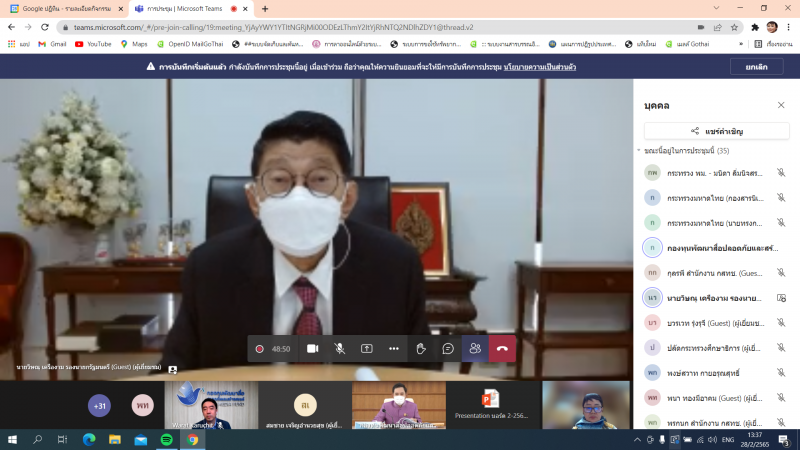Open Spotify from taskbar
The height and width of the screenshot is (450, 800).
(x=167, y=439)
